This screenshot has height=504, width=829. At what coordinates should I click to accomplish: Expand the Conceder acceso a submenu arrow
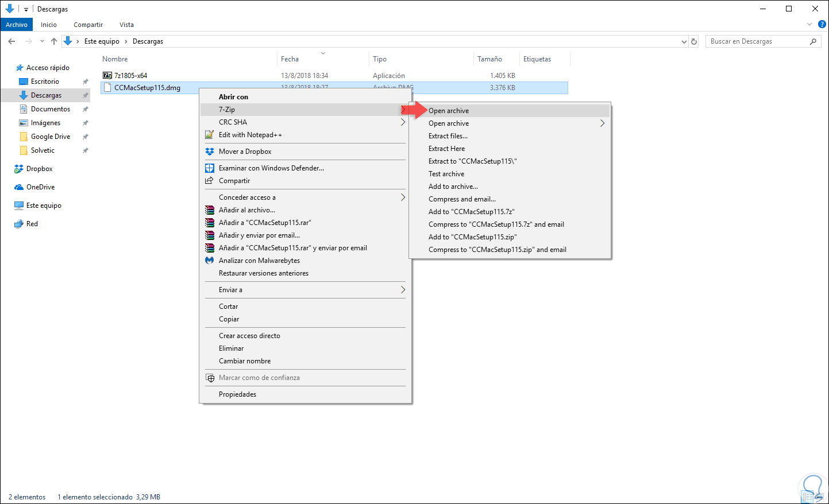403,197
